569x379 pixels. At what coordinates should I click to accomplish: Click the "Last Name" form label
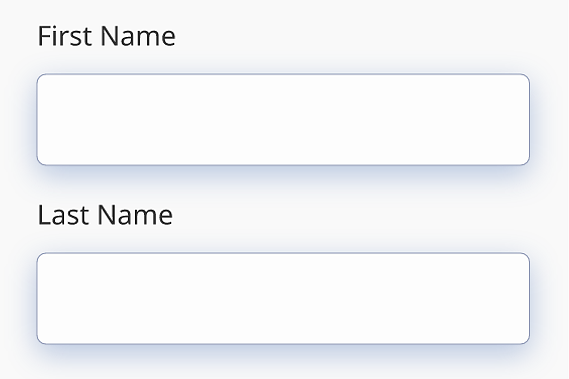(105, 215)
